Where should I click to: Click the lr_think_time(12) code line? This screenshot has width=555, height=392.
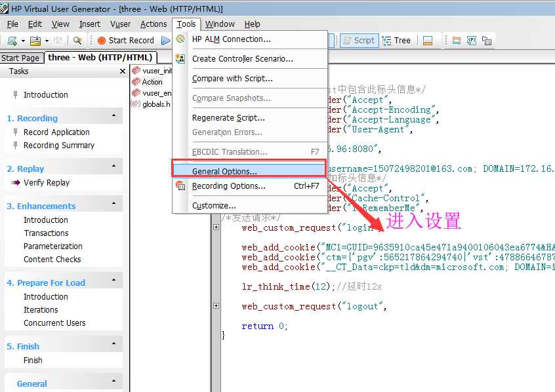(312, 286)
